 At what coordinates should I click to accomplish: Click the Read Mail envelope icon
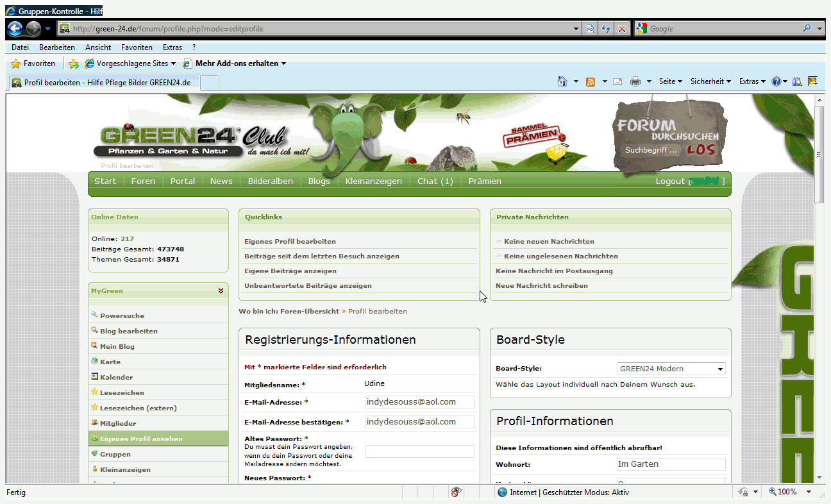click(617, 81)
